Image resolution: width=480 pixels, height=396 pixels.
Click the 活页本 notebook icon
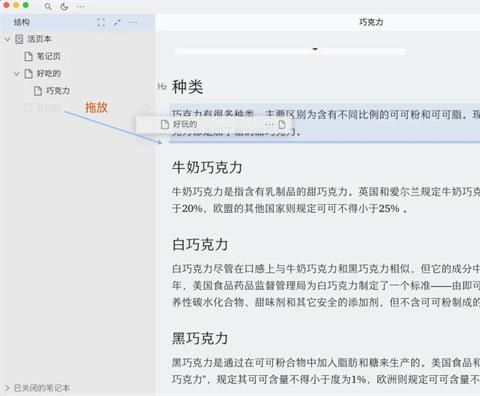[19, 39]
